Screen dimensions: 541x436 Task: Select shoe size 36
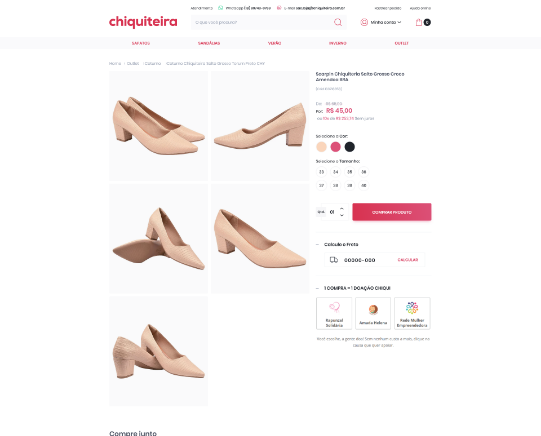364,172
